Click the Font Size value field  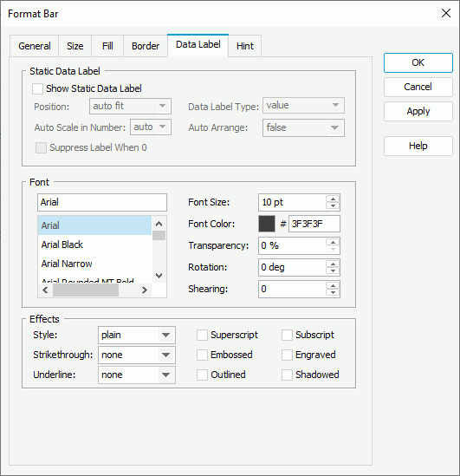click(293, 203)
